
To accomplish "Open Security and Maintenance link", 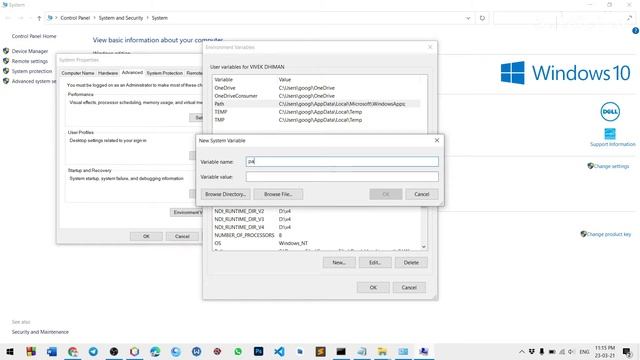I will pyautogui.click(x=40, y=332).
